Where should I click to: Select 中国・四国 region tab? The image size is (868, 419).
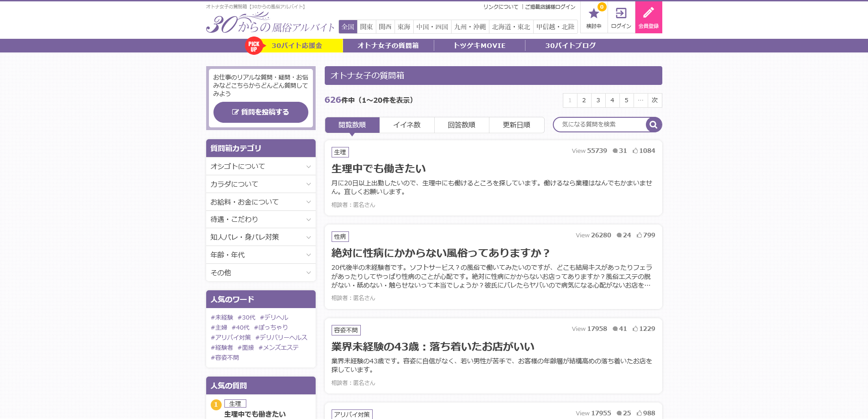(x=432, y=27)
